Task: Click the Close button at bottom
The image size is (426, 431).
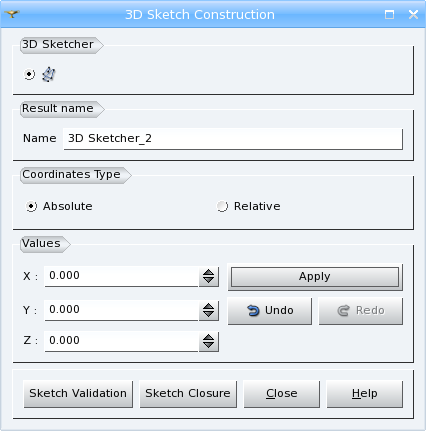Action: 282,394
